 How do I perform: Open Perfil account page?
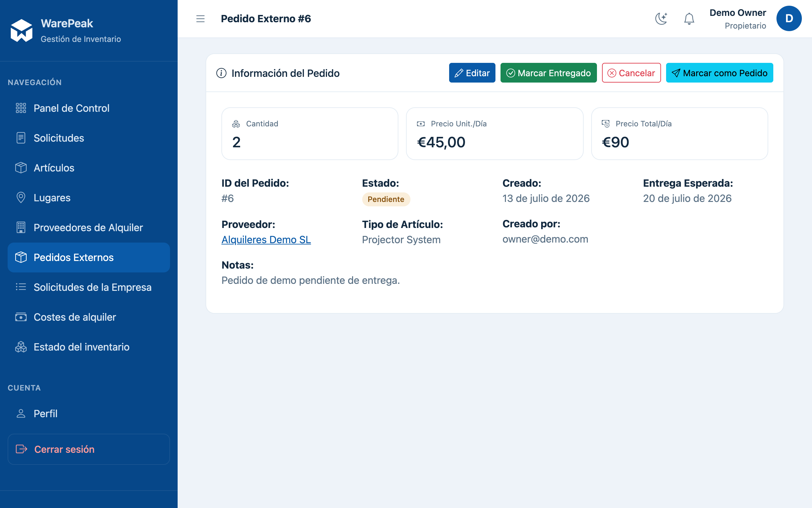(x=88, y=414)
